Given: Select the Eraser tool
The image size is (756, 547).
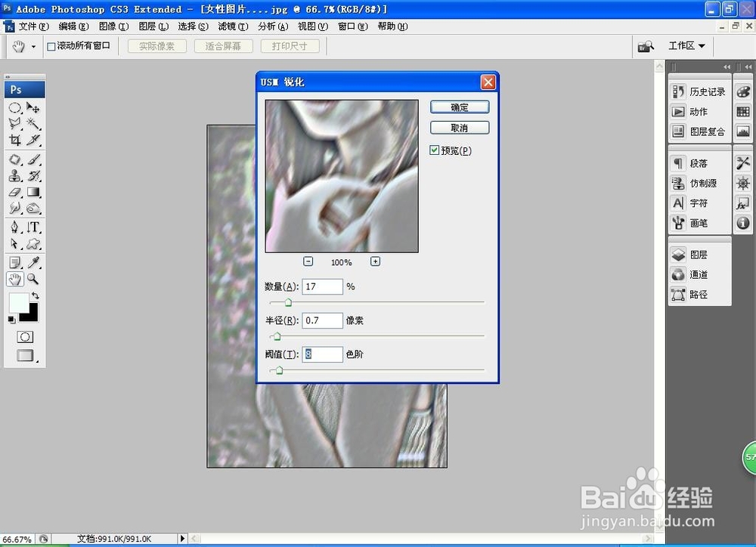Looking at the screenshot, I should coord(15,192).
